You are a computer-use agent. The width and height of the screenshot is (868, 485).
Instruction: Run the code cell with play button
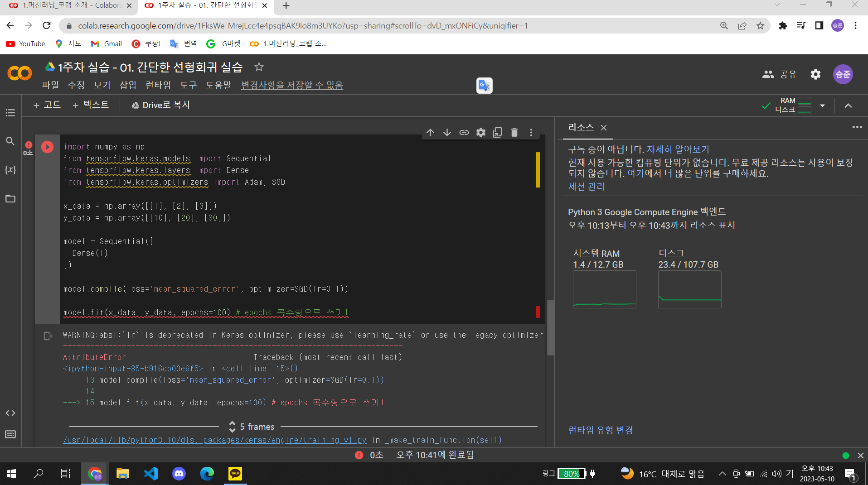pos(47,147)
